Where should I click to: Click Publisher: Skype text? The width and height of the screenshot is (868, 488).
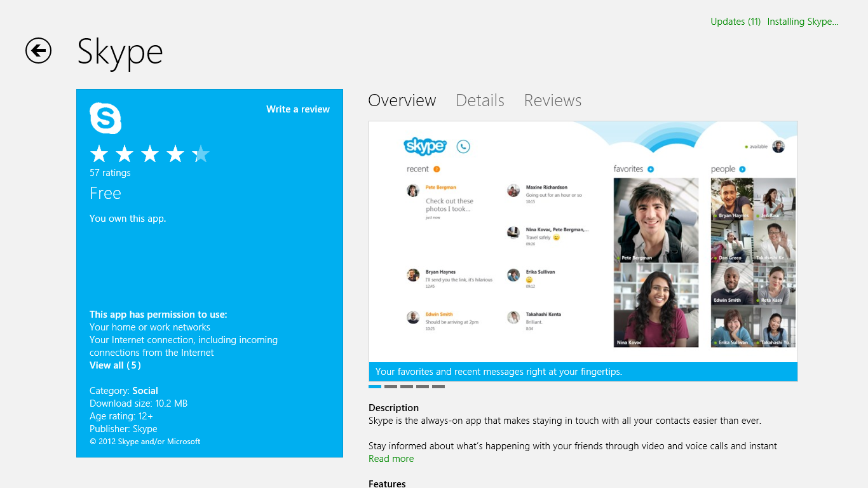(123, 429)
